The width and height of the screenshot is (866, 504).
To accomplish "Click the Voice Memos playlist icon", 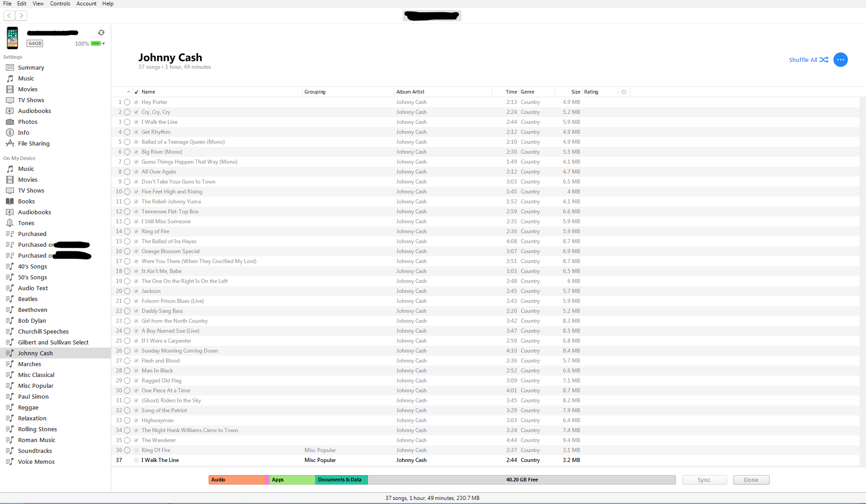I will [x=10, y=462].
